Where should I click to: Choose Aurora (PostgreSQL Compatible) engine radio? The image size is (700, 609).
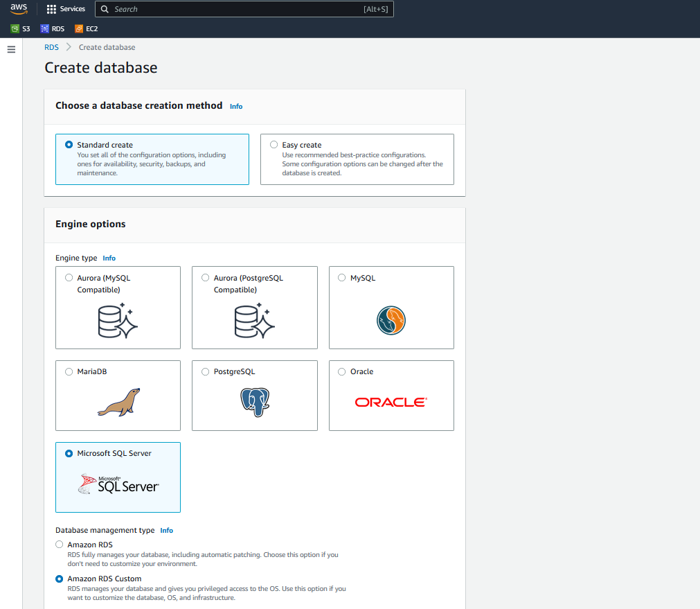(206, 277)
